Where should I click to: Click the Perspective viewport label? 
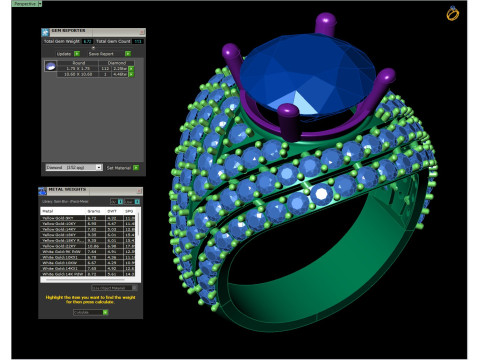tap(25, 4)
